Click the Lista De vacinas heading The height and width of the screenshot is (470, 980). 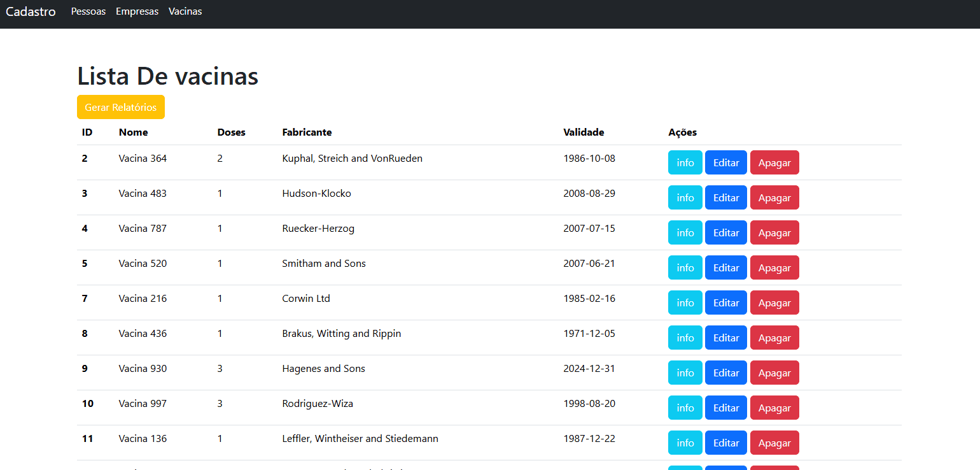(167, 76)
